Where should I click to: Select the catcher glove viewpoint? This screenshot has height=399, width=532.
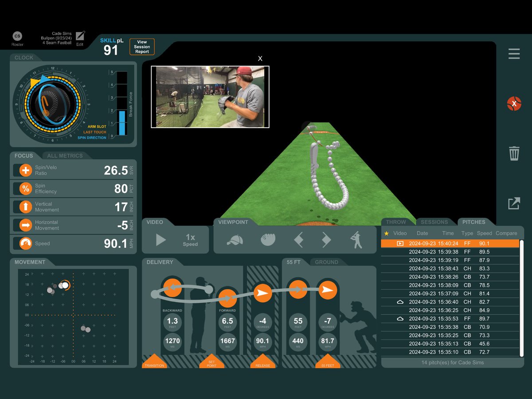pyautogui.click(x=268, y=240)
